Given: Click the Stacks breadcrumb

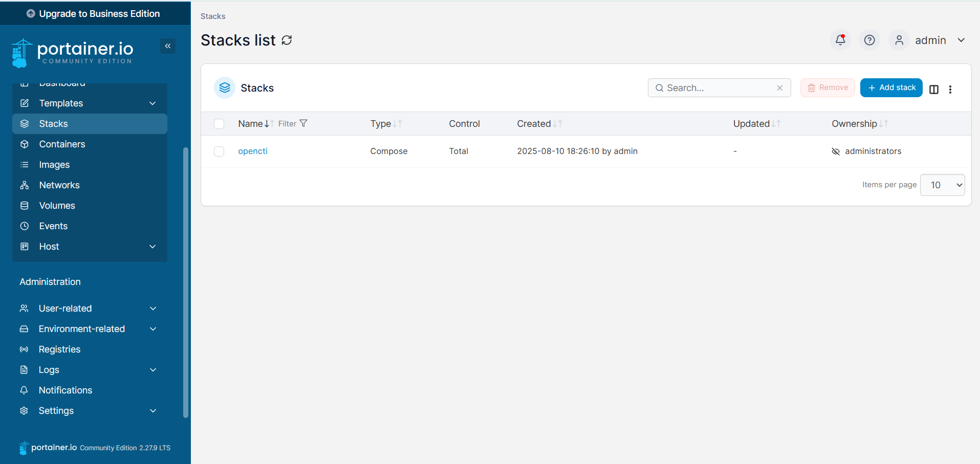Looking at the screenshot, I should [213, 16].
